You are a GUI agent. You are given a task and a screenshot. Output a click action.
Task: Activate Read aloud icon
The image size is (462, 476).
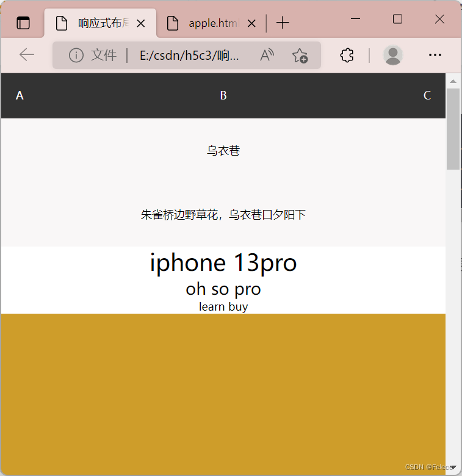[267, 56]
